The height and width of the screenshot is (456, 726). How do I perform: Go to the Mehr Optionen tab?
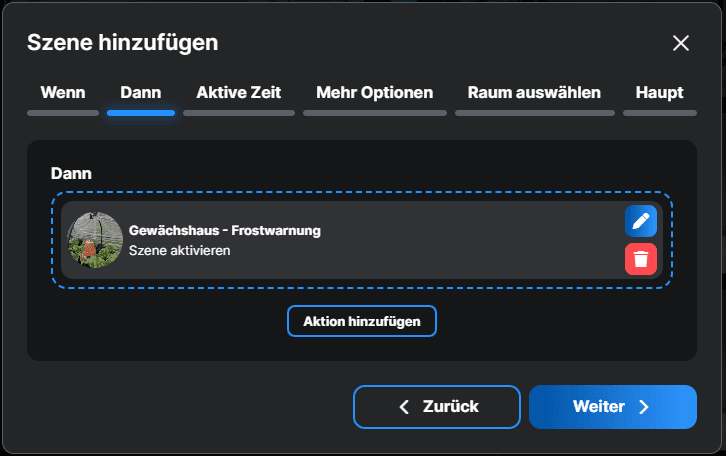(375, 93)
